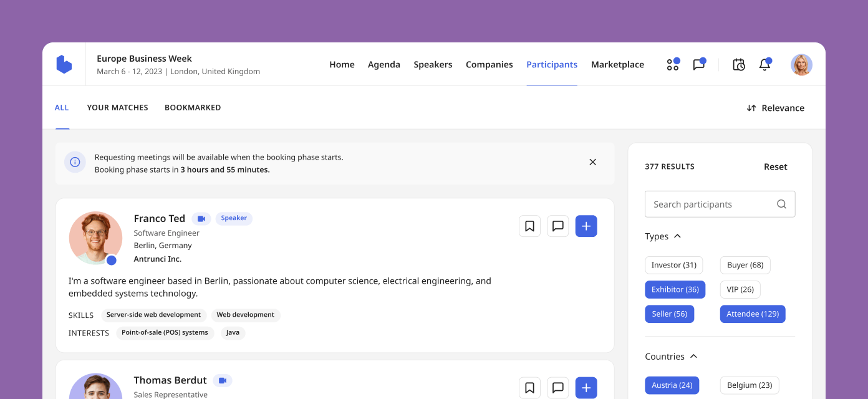This screenshot has height=399, width=868.
Task: Toggle the Buyer (68) type filter
Action: click(x=745, y=265)
